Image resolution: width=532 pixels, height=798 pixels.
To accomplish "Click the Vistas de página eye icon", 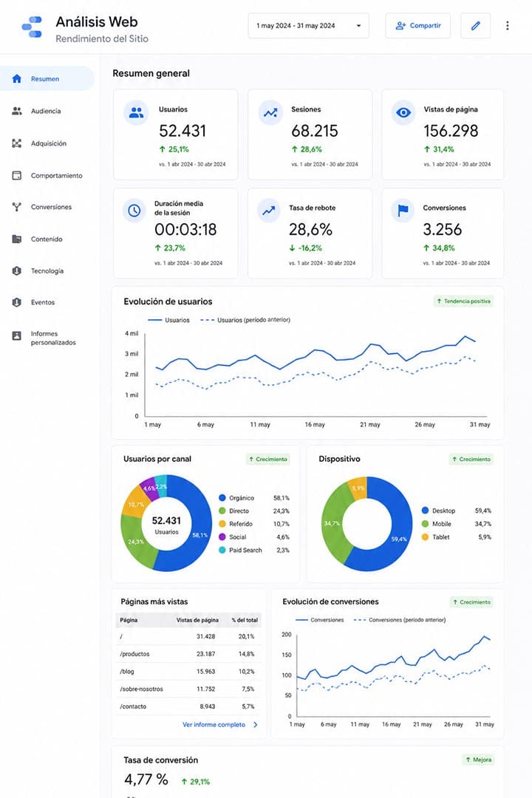I will (x=403, y=112).
